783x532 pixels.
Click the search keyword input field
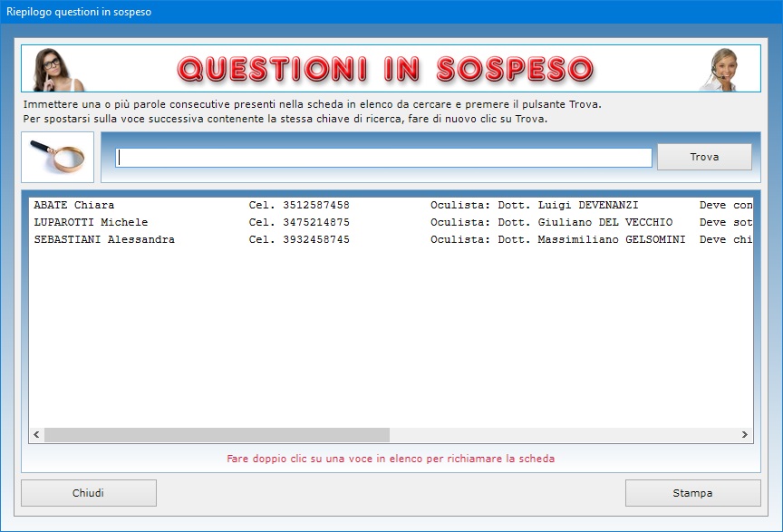pyautogui.click(x=383, y=158)
